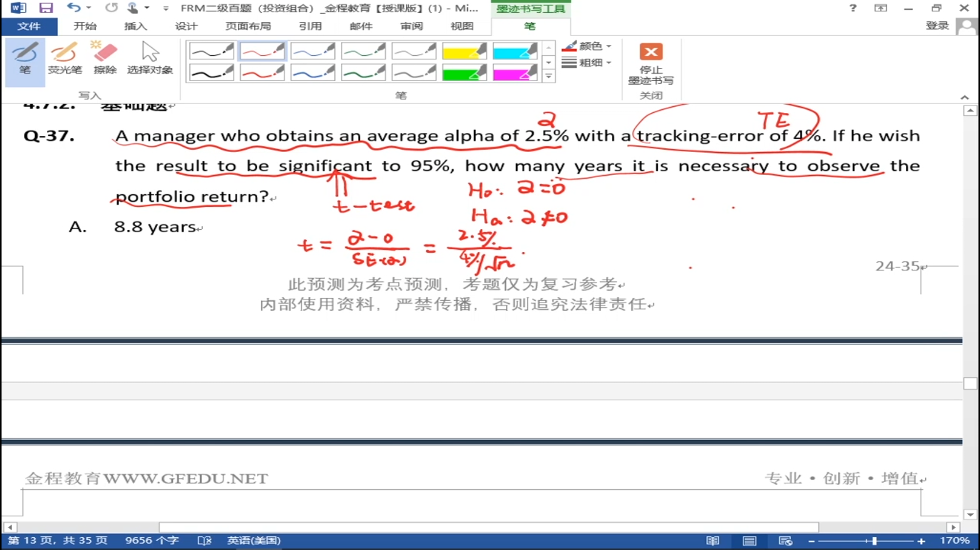Open the 粗细 ink thickness dropdown
Viewport: 980px width, 550px height.
pos(586,62)
